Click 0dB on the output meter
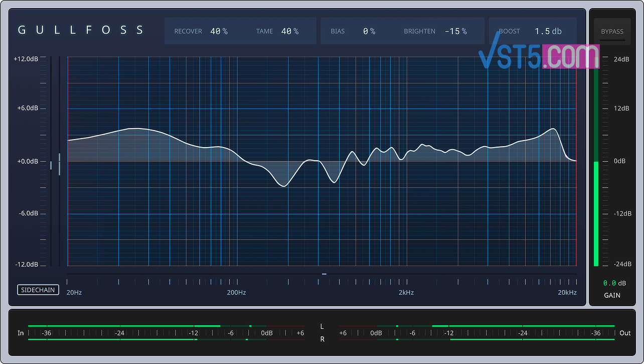 (376, 333)
